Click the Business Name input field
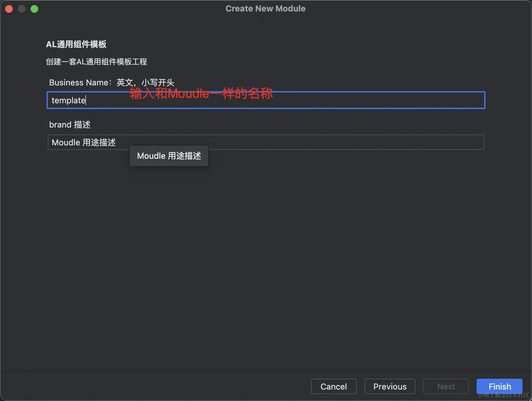 (266, 100)
